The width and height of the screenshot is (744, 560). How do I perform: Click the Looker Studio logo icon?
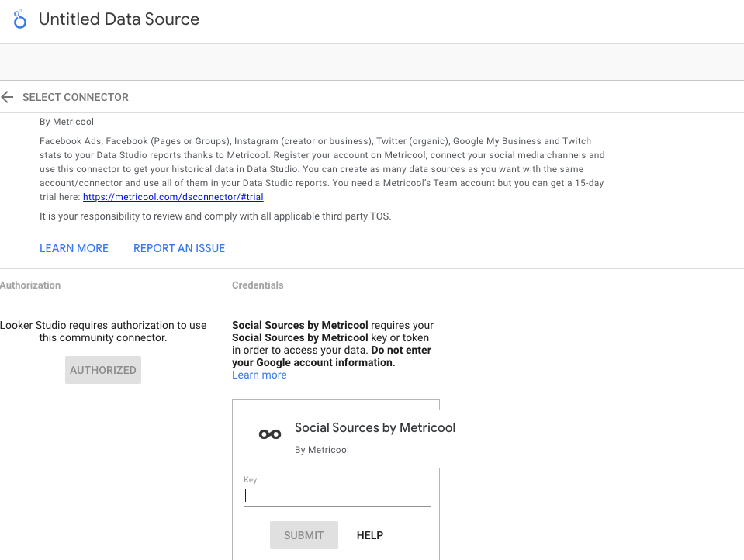[x=19, y=19]
